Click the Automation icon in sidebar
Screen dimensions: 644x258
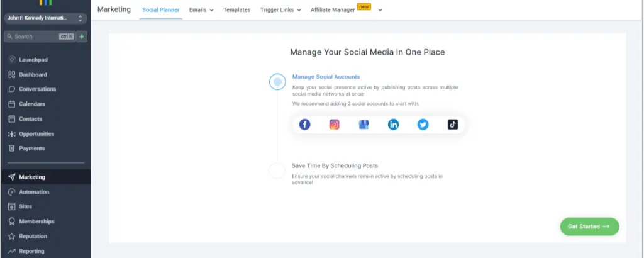(x=11, y=192)
